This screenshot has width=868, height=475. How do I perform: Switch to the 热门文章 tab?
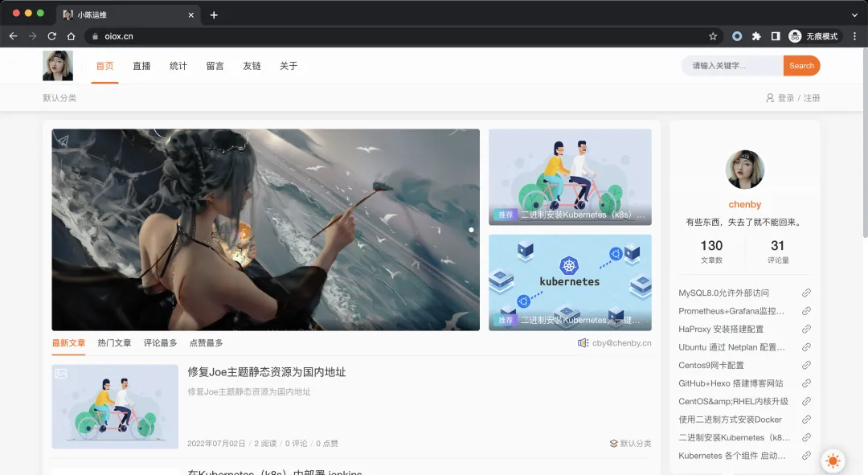click(x=115, y=343)
